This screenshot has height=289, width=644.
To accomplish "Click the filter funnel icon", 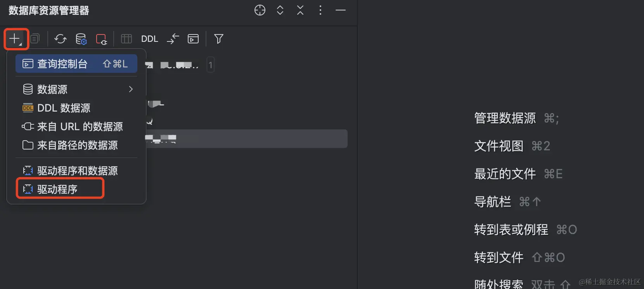I will 219,39.
